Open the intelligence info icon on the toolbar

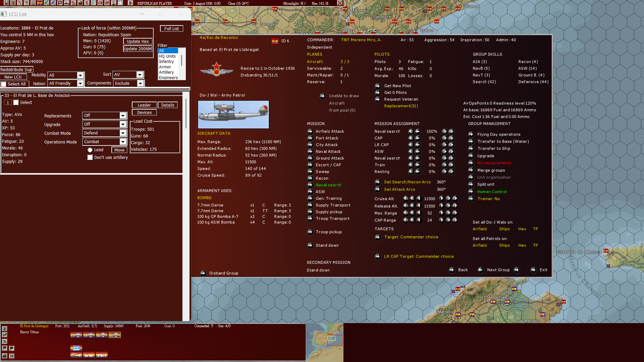click(33, 3)
